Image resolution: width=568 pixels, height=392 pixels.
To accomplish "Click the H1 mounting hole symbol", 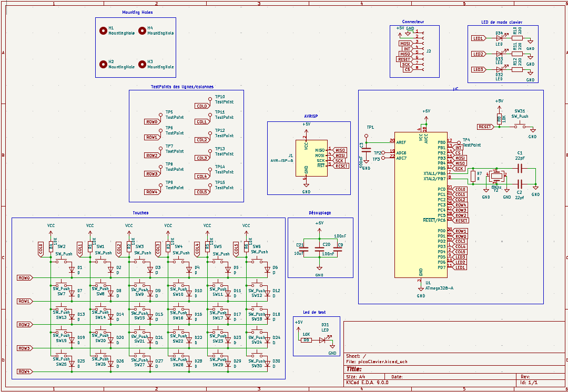I will [103, 30].
